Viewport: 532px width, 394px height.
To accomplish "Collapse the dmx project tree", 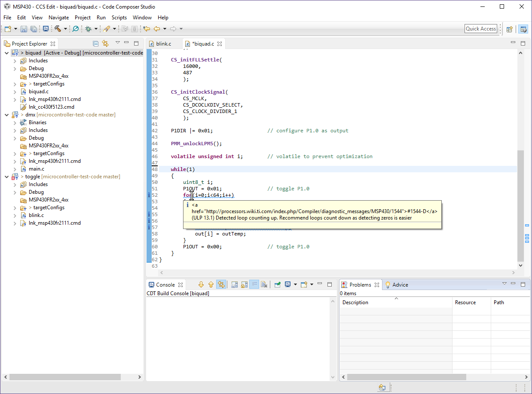I will click(6, 115).
